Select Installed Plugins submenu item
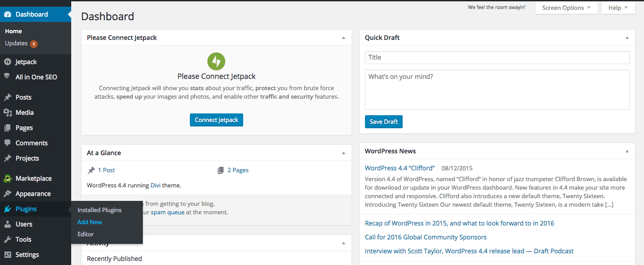Viewport: 644px width, 265px height. pos(99,210)
